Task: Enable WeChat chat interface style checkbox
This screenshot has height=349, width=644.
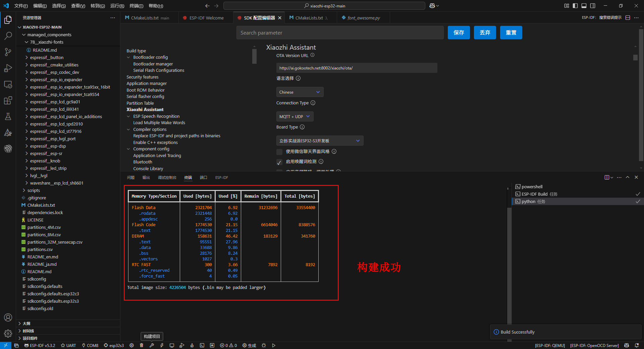Action: 279,152
